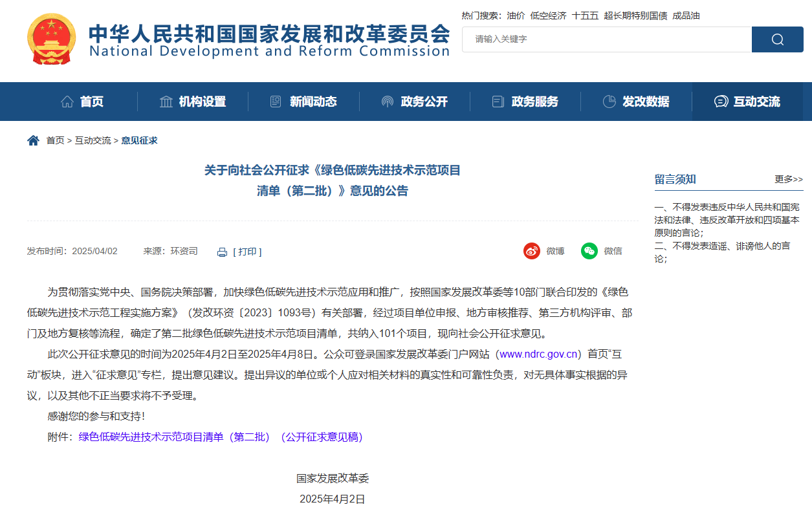This screenshot has height=509, width=812.
Task: Click the 意见征求 breadcrumb link
Action: [x=139, y=140]
